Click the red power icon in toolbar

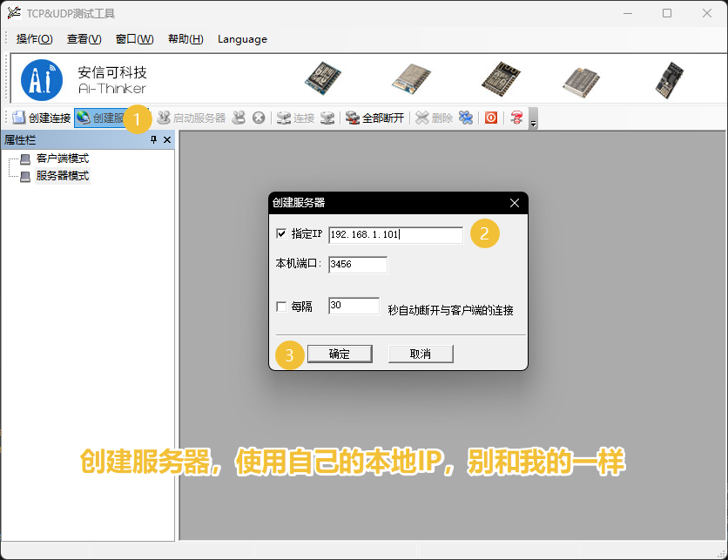tap(491, 118)
